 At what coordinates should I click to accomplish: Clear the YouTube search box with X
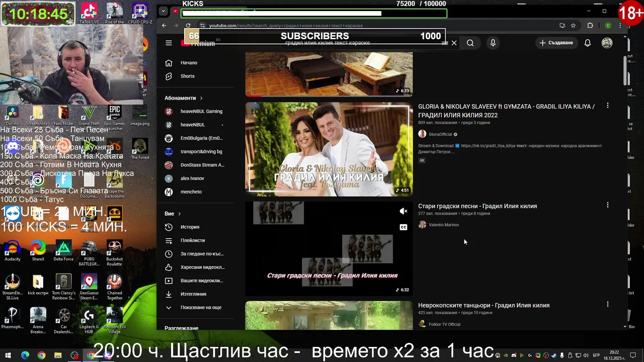pyautogui.click(x=454, y=43)
